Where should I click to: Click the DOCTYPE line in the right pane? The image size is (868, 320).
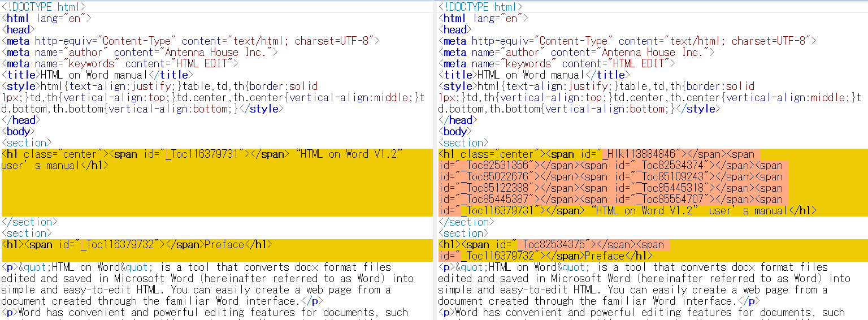480,7
